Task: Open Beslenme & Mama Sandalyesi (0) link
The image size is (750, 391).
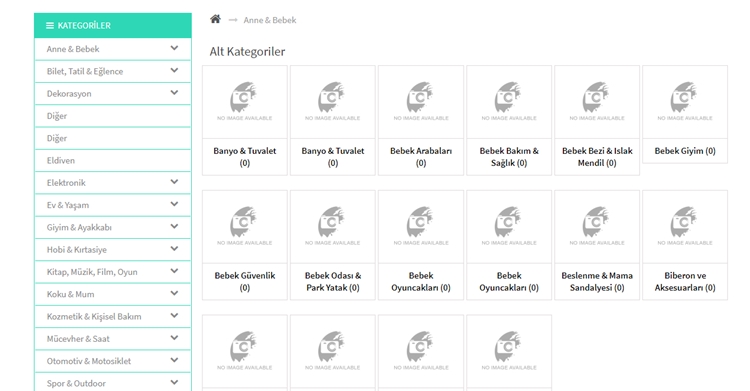Action: point(597,281)
